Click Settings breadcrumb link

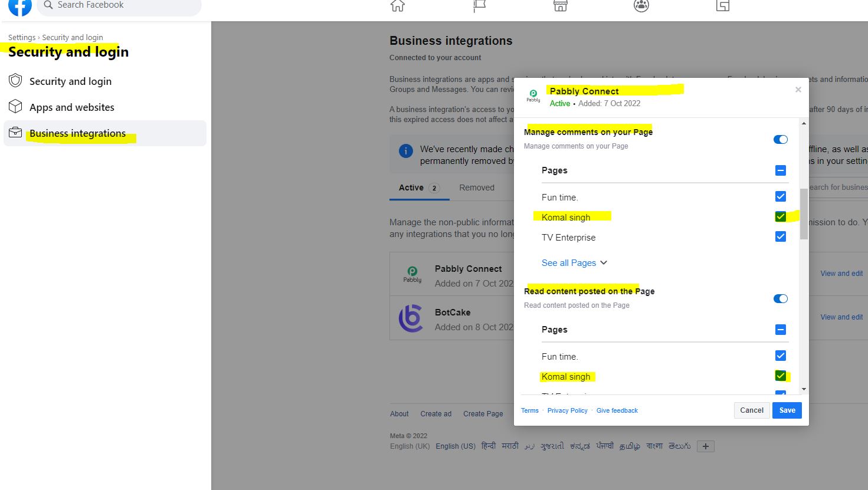pyautogui.click(x=22, y=37)
